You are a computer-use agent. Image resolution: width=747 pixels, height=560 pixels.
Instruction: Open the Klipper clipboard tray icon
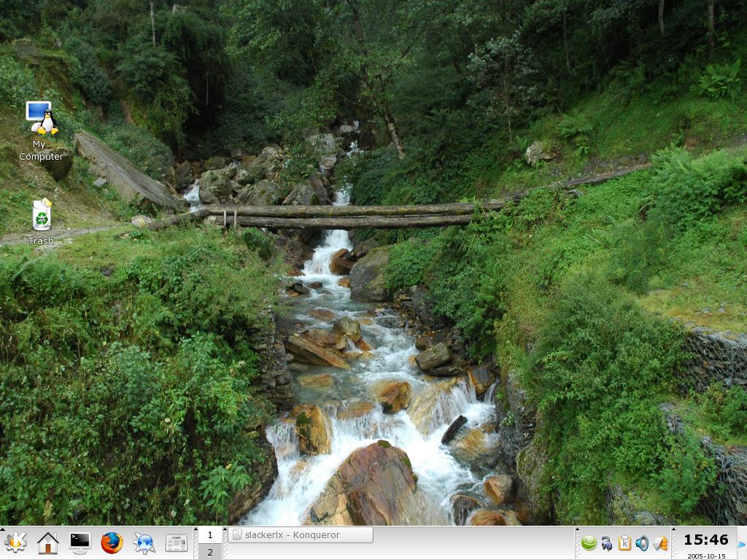pos(624,542)
